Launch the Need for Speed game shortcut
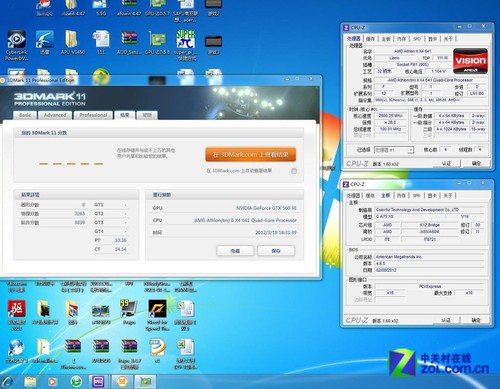 point(157,315)
